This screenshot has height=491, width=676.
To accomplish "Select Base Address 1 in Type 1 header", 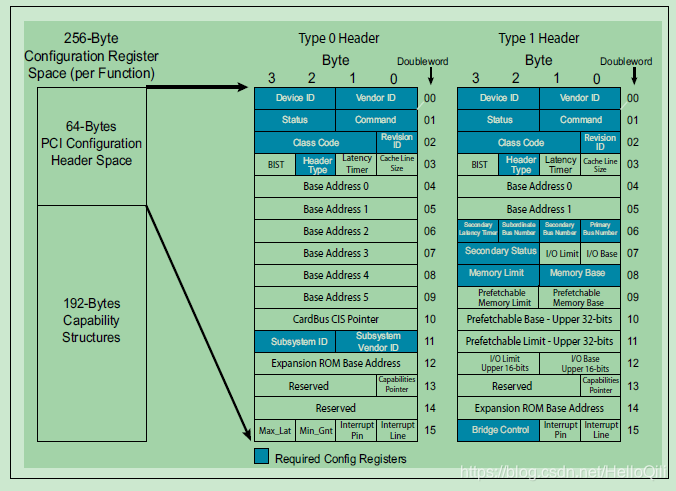I will tap(539, 209).
